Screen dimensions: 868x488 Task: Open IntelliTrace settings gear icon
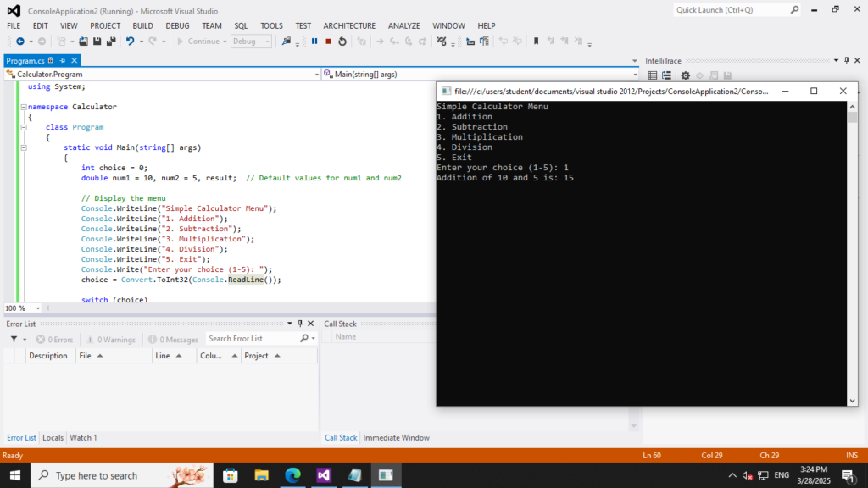point(685,75)
